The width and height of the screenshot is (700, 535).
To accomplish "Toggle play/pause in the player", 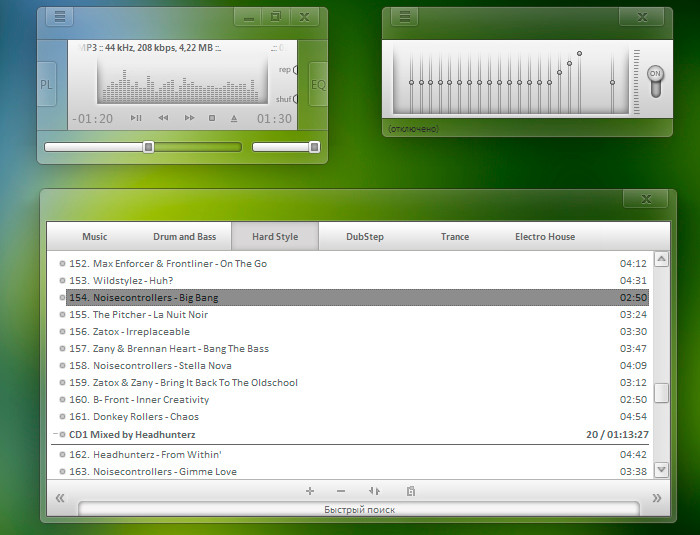I will click(136, 118).
